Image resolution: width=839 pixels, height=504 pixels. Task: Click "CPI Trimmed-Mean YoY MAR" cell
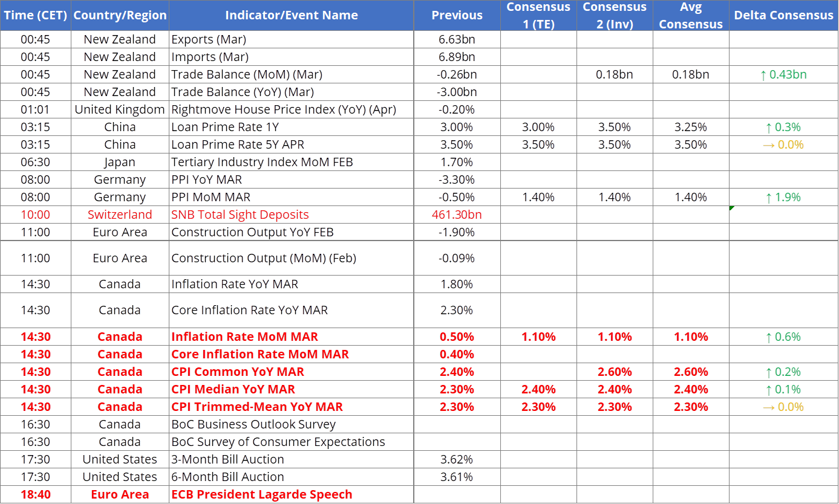point(292,407)
